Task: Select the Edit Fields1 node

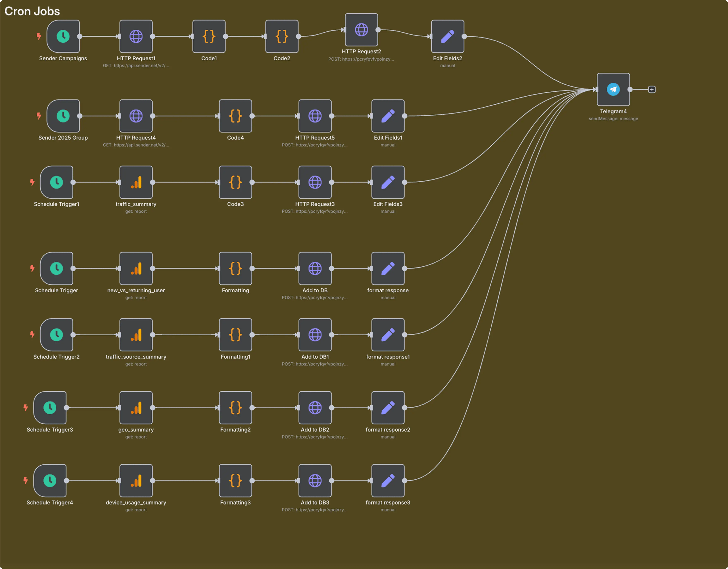Action: click(388, 116)
